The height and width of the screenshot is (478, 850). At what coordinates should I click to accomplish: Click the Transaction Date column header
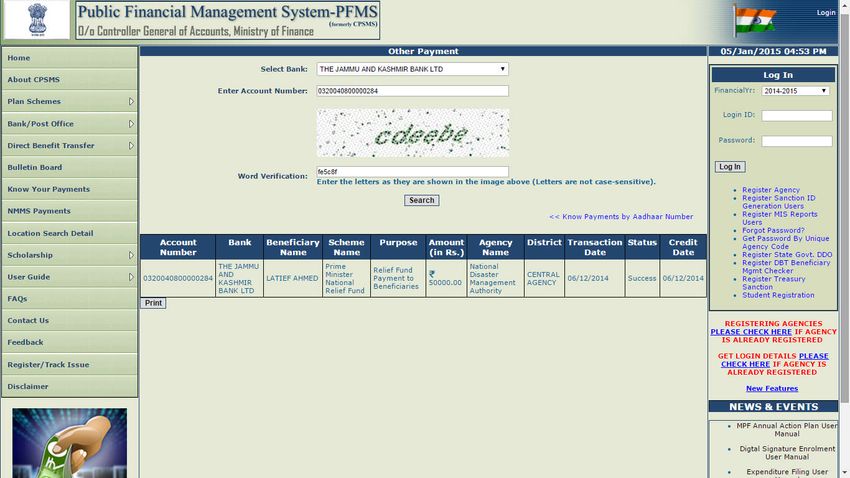(x=595, y=247)
